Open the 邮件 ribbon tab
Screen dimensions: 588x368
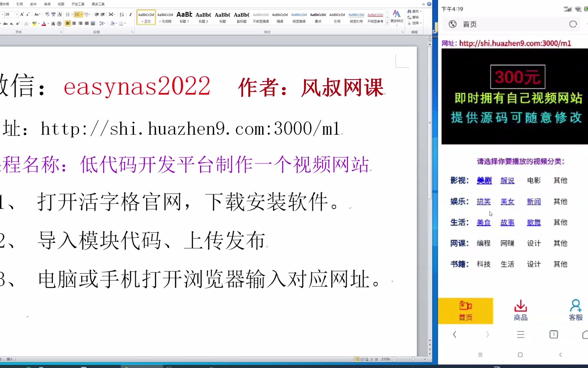[x=33, y=4]
